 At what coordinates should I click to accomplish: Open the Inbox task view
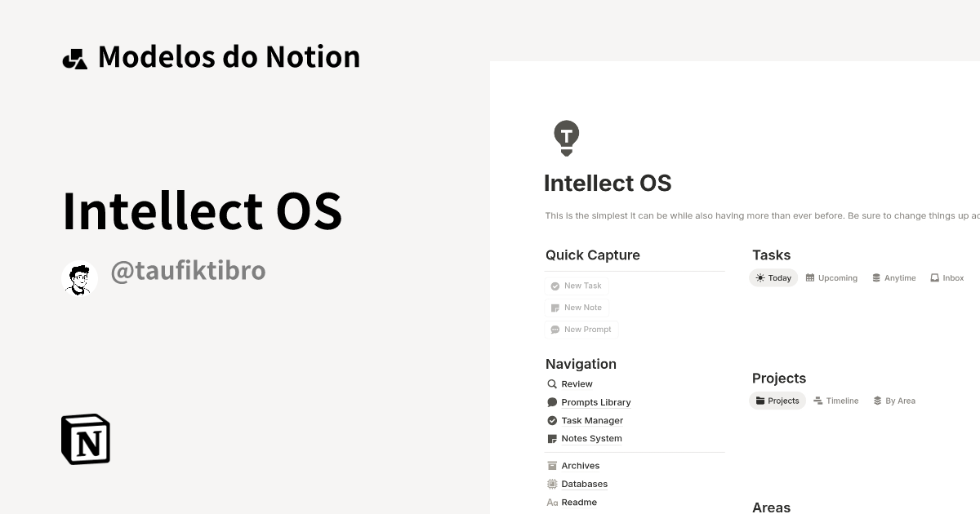pyautogui.click(x=947, y=277)
